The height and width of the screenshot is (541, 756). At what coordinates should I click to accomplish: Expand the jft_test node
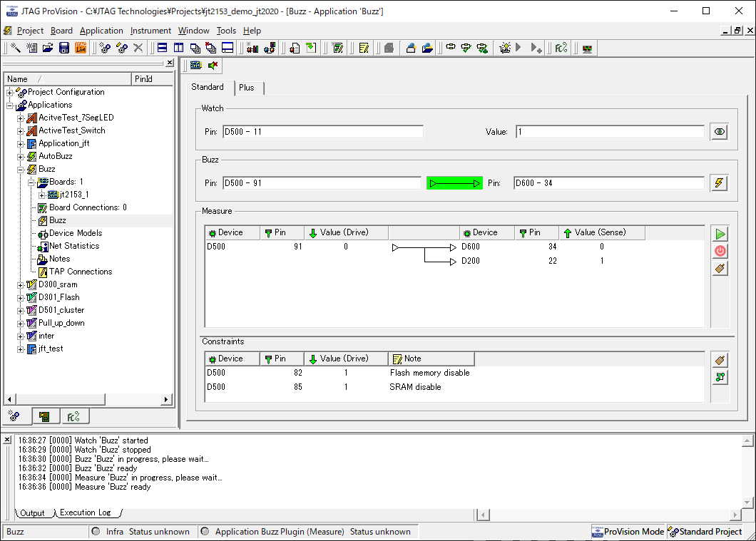pos(20,349)
